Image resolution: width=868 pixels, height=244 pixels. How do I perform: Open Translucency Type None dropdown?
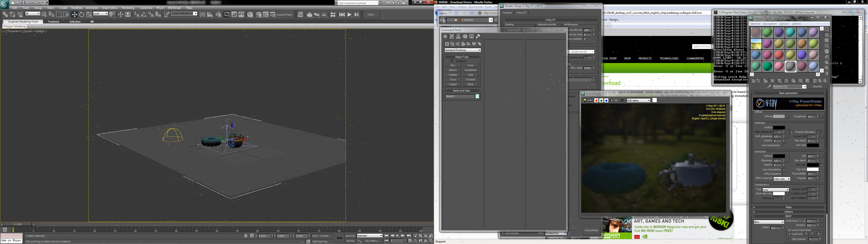coord(775,190)
